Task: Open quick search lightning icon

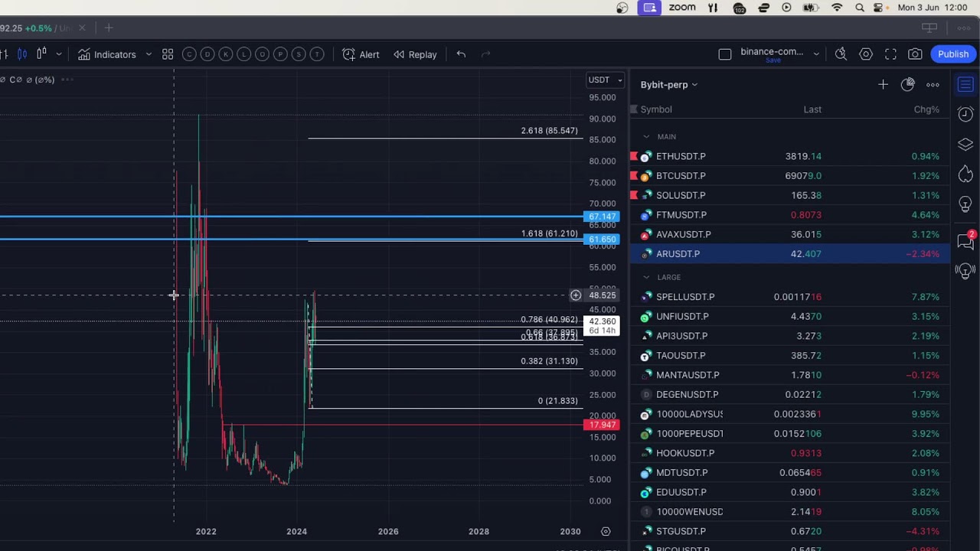Action: 841,54
